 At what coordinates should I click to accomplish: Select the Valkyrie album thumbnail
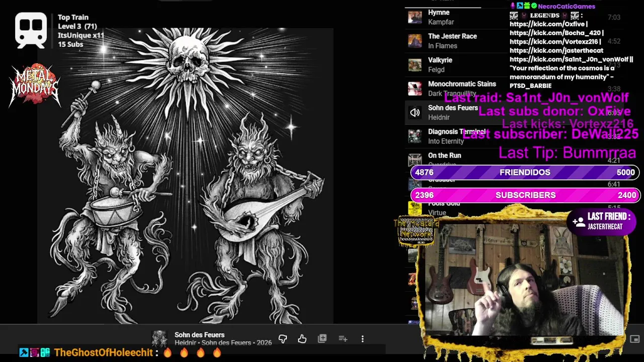click(x=415, y=65)
